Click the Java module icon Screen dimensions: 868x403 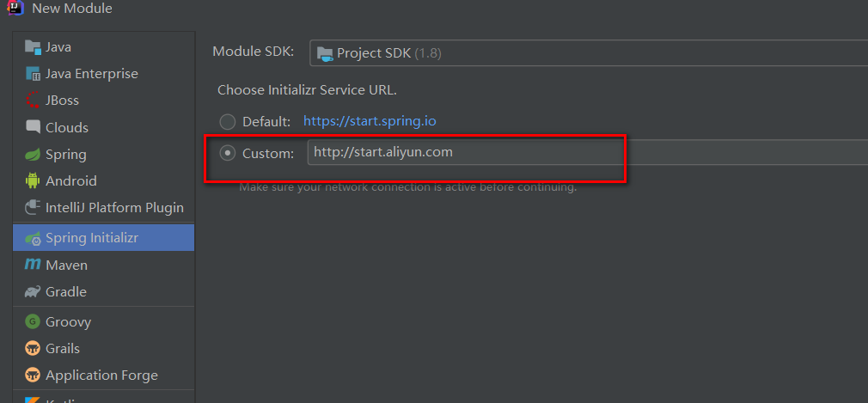[34, 47]
